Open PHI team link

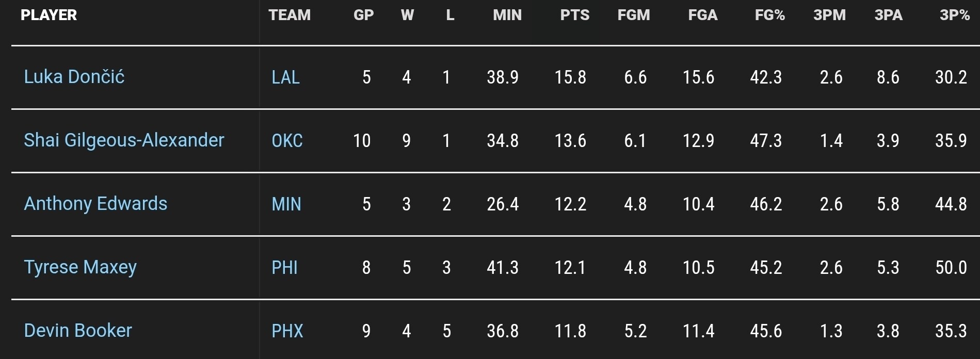pos(284,268)
